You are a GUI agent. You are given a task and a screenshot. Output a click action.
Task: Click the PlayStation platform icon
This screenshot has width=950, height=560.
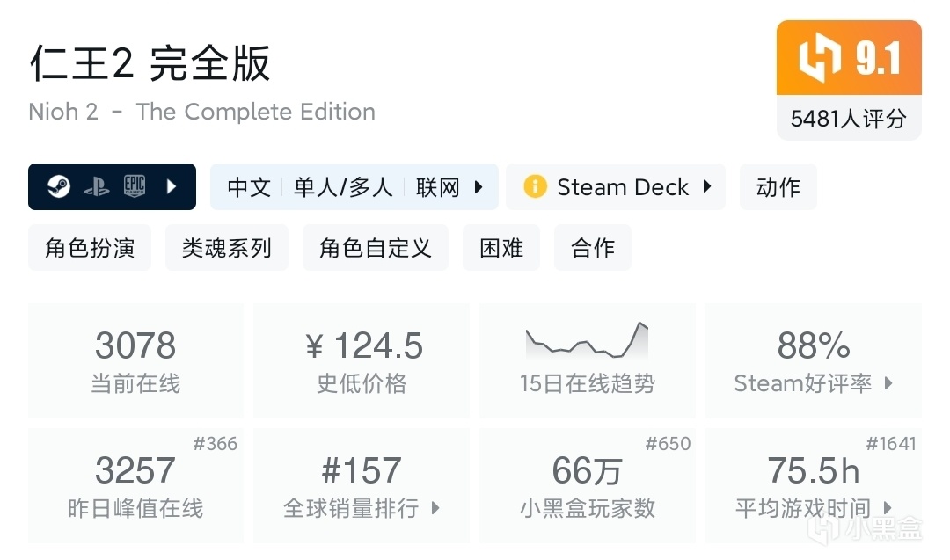[x=97, y=186]
